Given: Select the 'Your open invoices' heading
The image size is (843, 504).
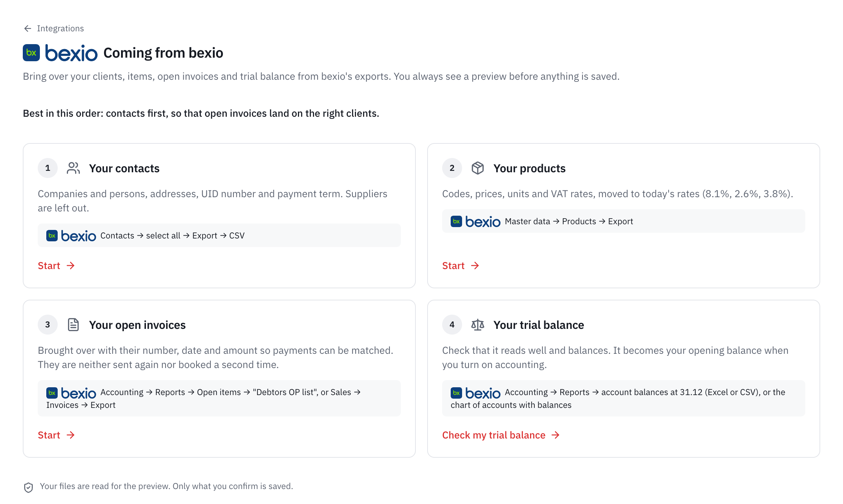Looking at the screenshot, I should coord(137,325).
